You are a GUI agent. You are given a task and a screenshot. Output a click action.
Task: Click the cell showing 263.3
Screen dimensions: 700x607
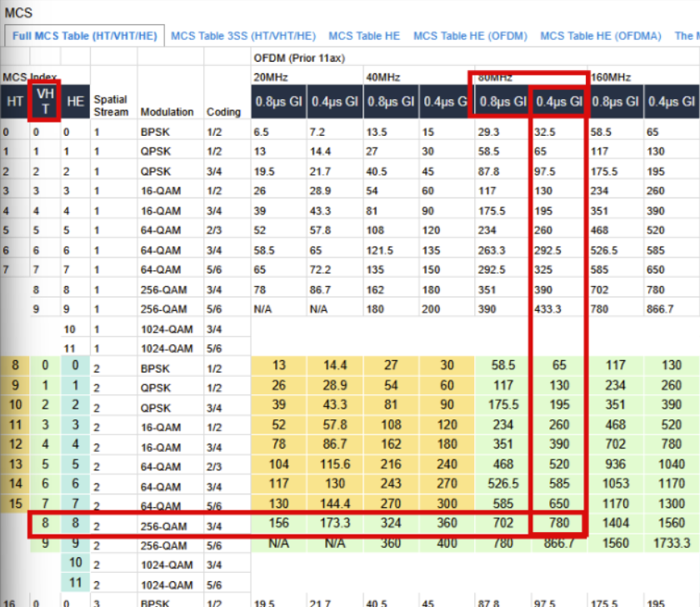pos(492,251)
